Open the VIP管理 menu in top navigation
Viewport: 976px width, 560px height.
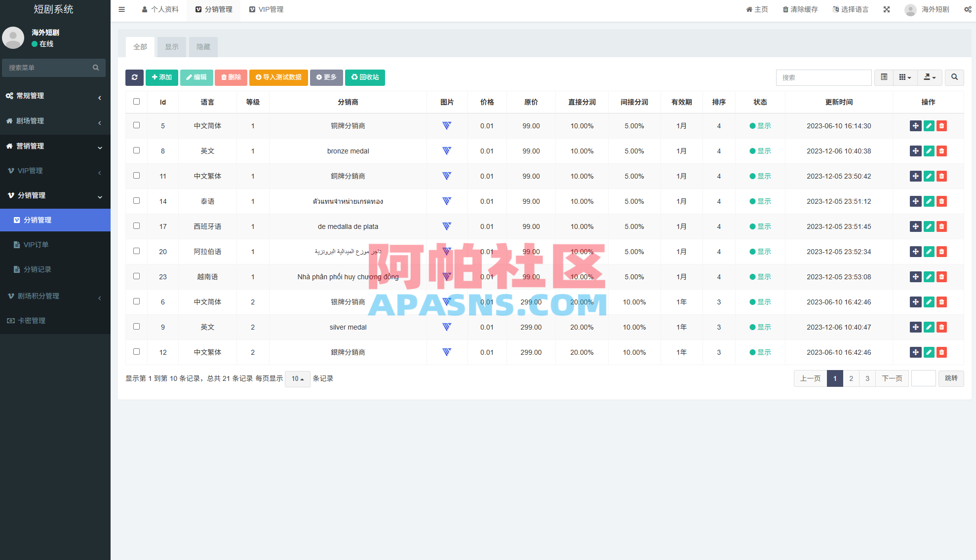click(266, 9)
